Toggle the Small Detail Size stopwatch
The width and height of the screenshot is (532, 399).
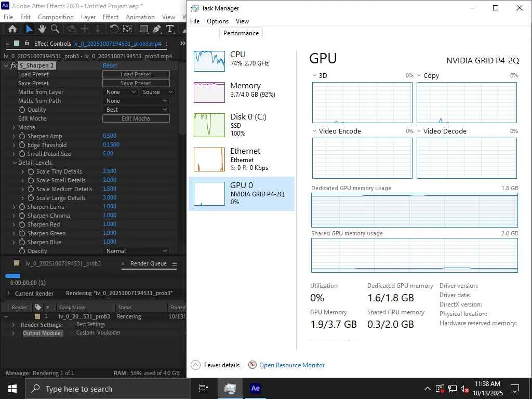(x=22, y=154)
